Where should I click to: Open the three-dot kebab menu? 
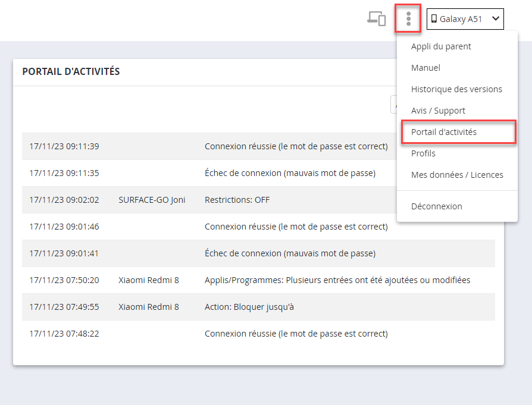click(408, 18)
